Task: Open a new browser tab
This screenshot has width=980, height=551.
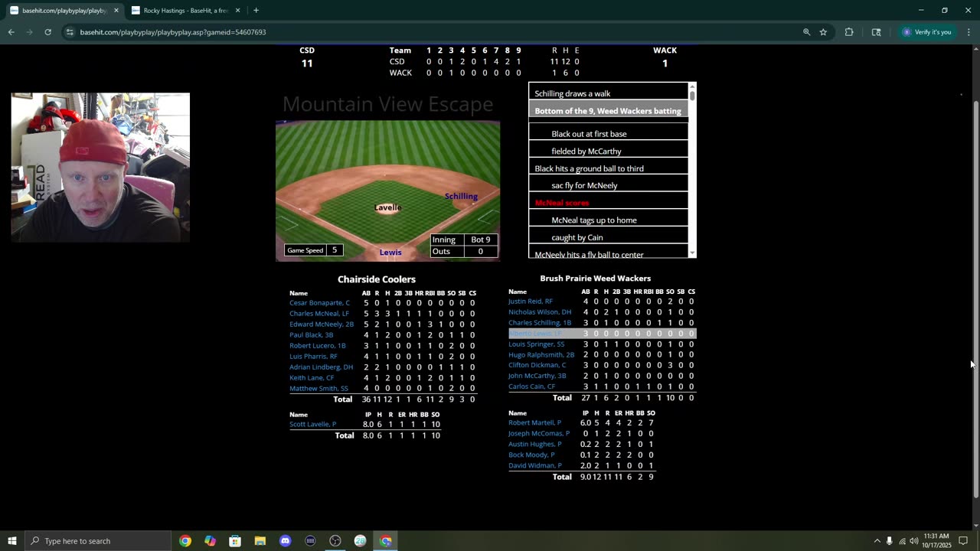Action: click(256, 11)
